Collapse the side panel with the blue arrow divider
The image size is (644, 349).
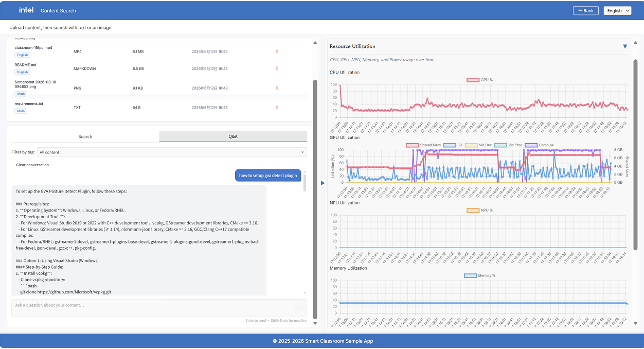[323, 183]
